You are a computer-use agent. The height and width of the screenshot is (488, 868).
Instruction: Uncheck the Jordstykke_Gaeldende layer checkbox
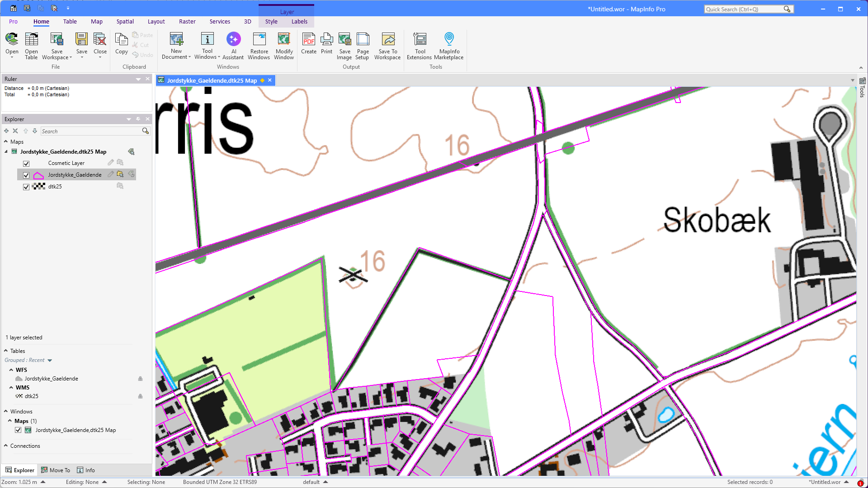26,175
